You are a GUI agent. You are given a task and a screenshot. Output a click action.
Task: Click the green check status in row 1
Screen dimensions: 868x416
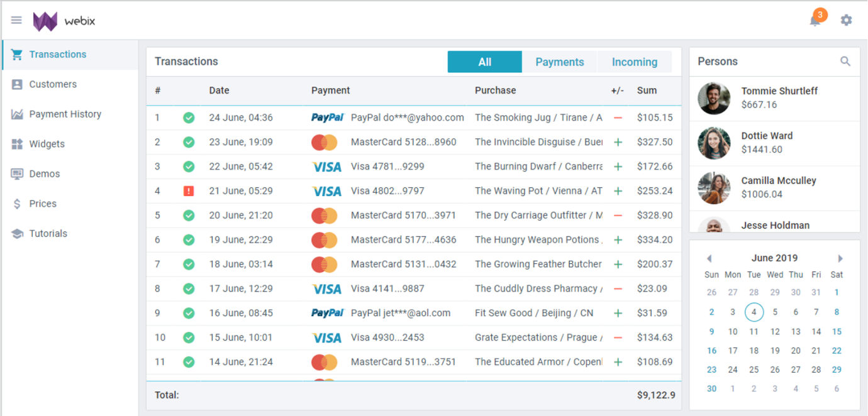(189, 118)
